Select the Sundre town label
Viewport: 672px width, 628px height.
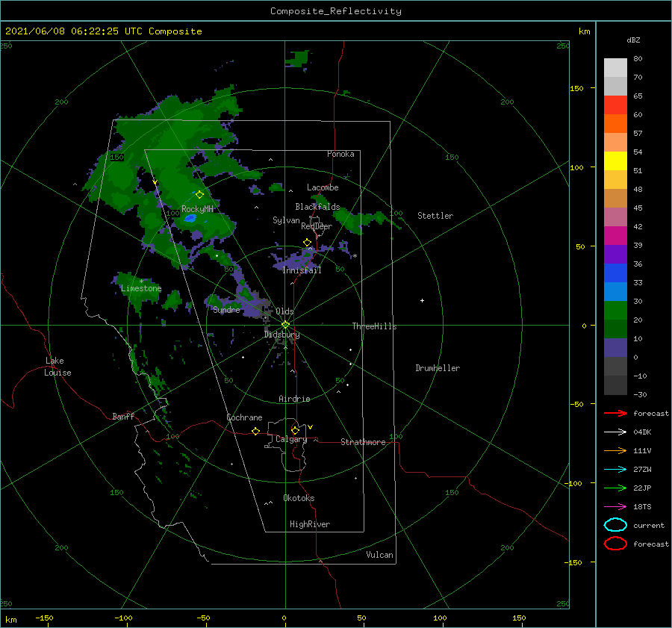coord(227,310)
